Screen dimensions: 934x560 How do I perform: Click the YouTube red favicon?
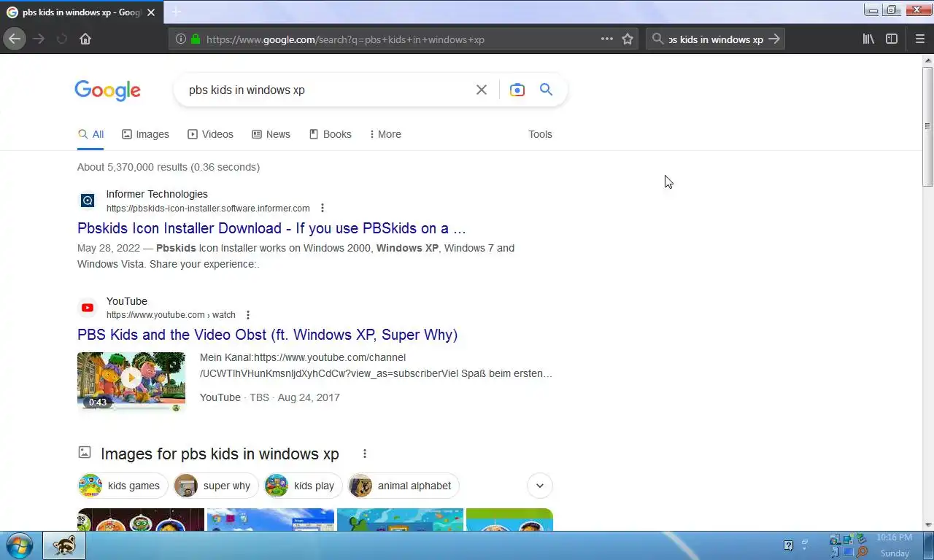tap(88, 308)
